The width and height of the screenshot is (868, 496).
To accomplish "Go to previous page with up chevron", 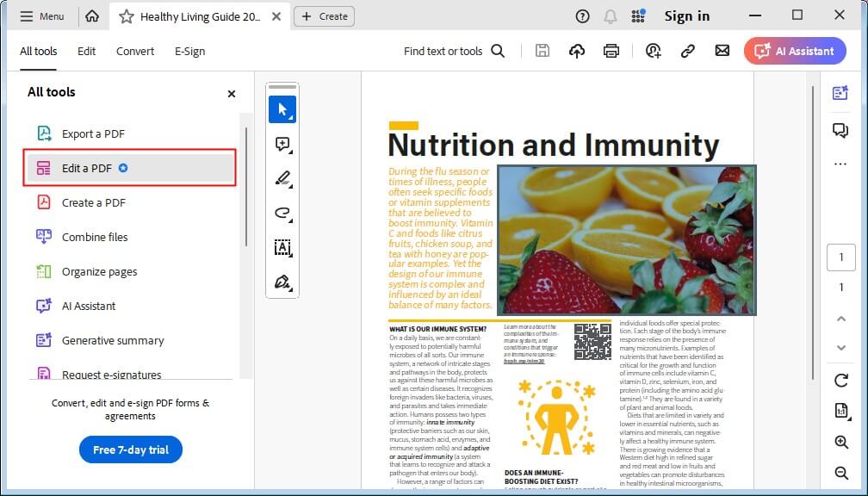I will pos(841,318).
